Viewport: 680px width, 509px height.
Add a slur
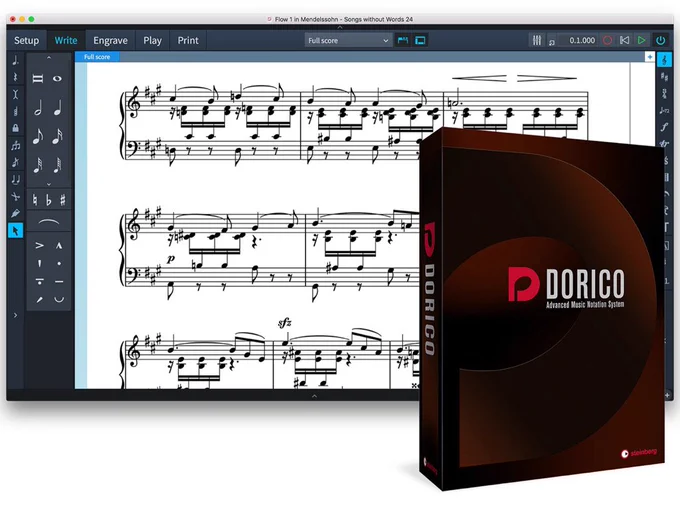point(49,222)
